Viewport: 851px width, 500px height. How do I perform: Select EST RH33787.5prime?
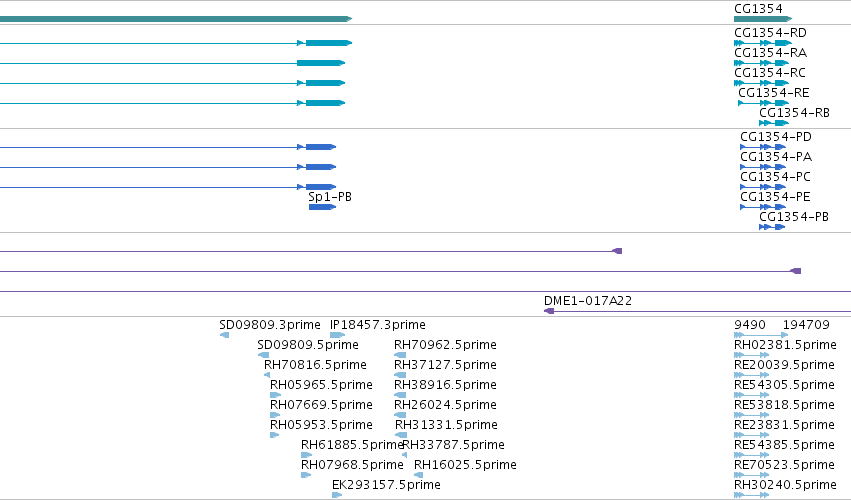coord(454,445)
